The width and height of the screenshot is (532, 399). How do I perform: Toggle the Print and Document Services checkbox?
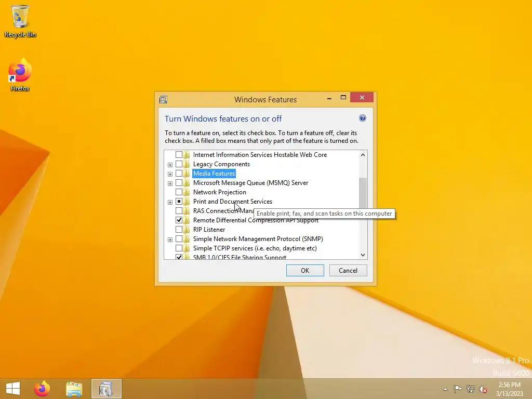tap(179, 202)
